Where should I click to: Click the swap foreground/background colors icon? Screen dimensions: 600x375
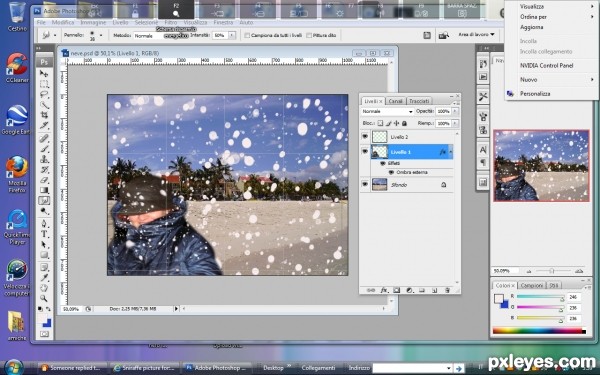pos(48,308)
